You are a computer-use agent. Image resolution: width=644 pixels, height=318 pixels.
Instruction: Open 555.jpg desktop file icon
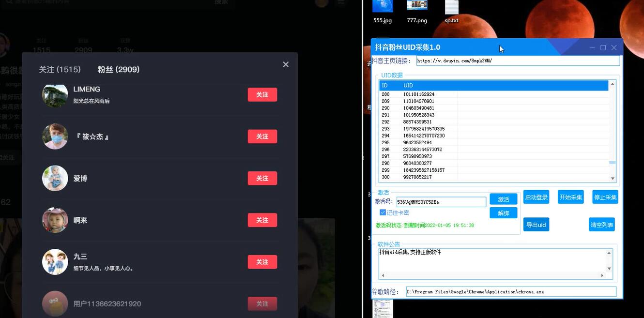[383, 7]
